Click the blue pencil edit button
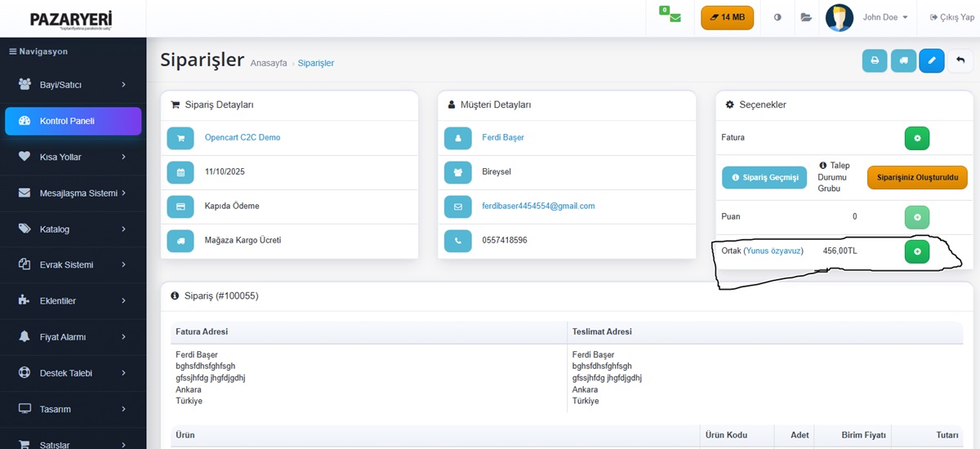 (x=932, y=61)
